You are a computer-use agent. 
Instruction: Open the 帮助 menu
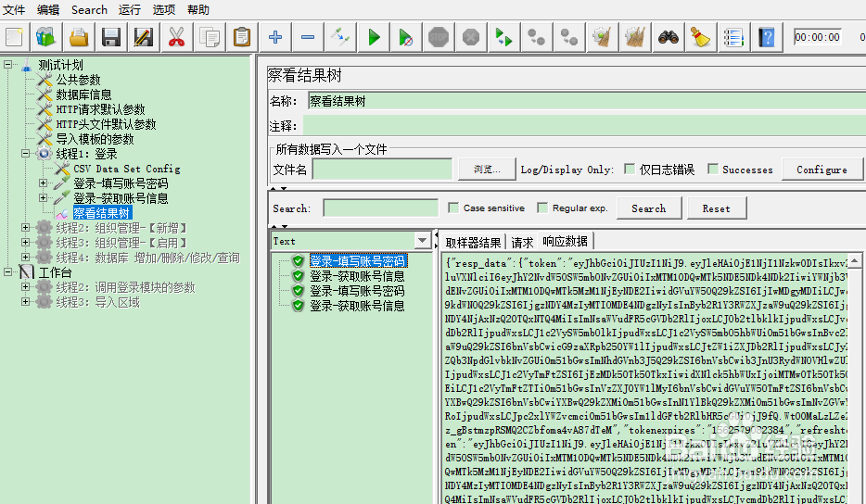pyautogui.click(x=197, y=9)
